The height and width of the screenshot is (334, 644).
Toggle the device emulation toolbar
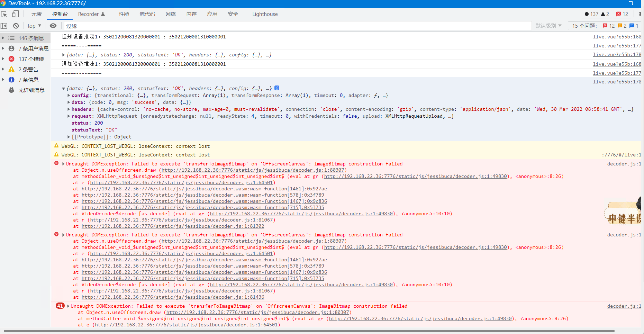click(x=15, y=14)
